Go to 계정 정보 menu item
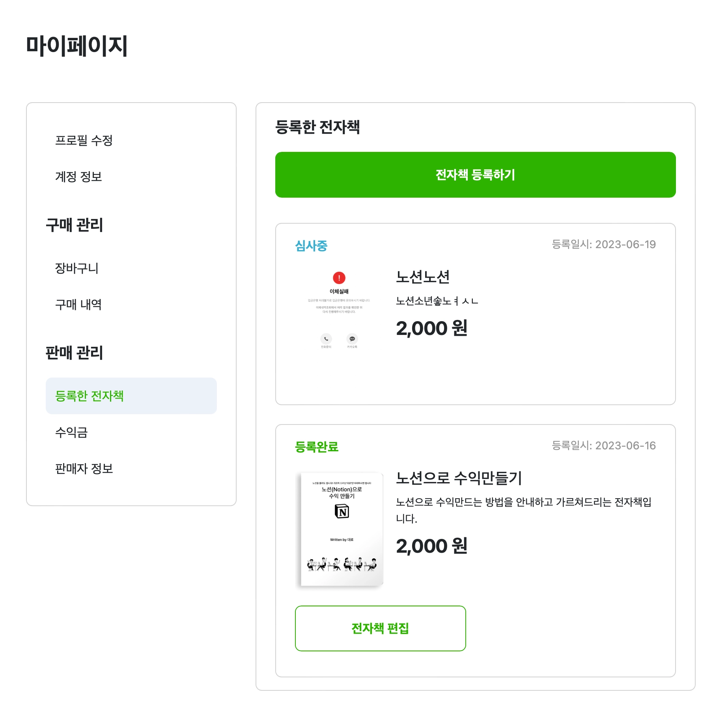This screenshot has height=718, width=728. coord(78,176)
